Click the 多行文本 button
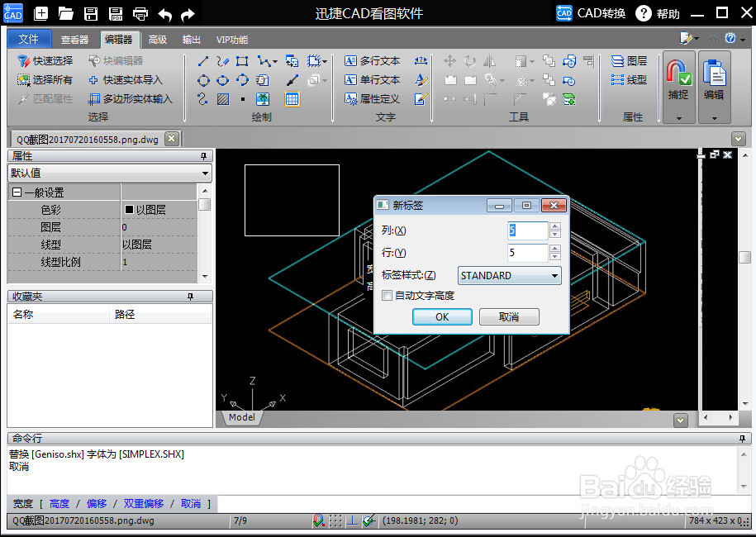This screenshot has width=756, height=537. coord(372,61)
